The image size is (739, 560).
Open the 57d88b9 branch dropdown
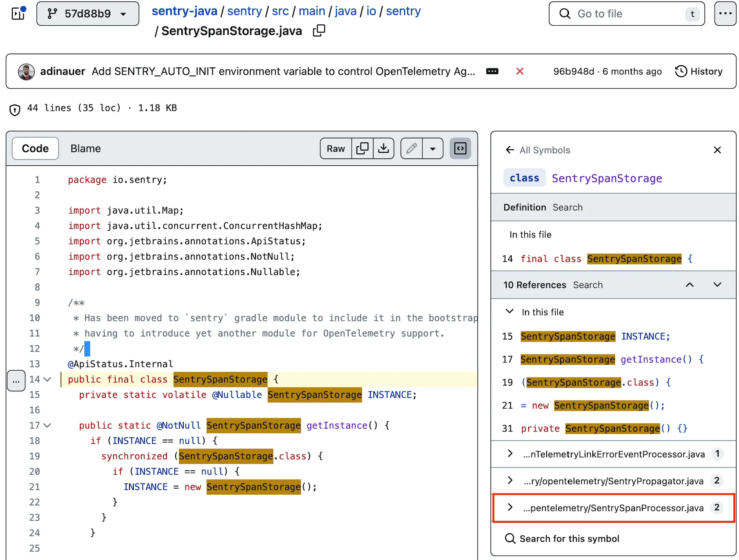click(x=88, y=13)
